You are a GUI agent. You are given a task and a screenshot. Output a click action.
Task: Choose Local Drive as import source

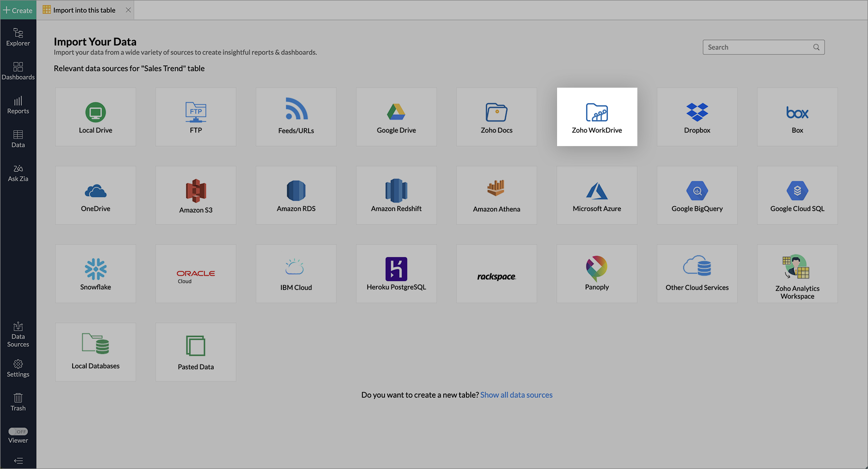tap(95, 117)
